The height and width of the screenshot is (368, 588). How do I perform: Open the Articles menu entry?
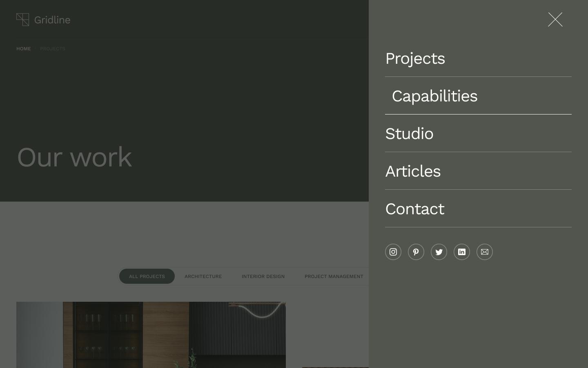click(413, 171)
